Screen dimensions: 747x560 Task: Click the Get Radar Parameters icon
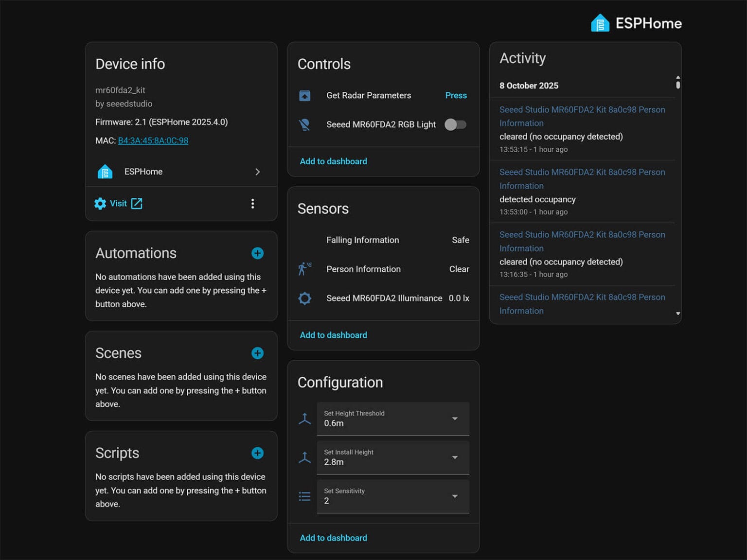point(304,96)
